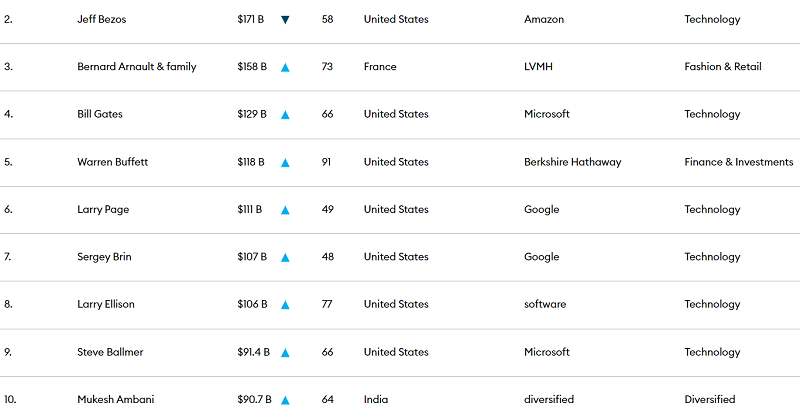The width and height of the screenshot is (800, 420).
Task: Select Larry Ellison in the list
Action: coord(106,305)
